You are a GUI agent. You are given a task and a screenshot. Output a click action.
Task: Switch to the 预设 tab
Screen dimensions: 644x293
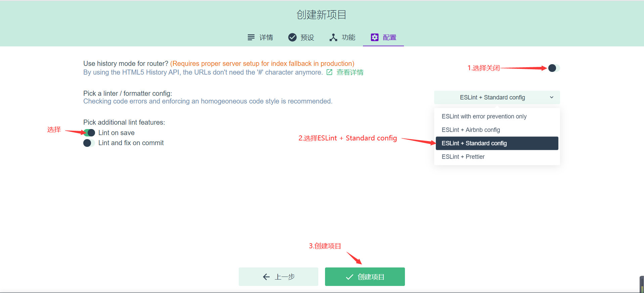click(x=301, y=37)
